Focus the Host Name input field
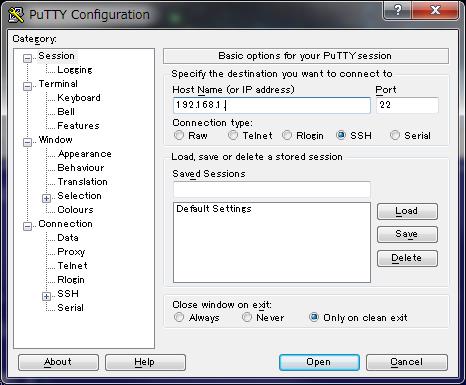 [272, 105]
